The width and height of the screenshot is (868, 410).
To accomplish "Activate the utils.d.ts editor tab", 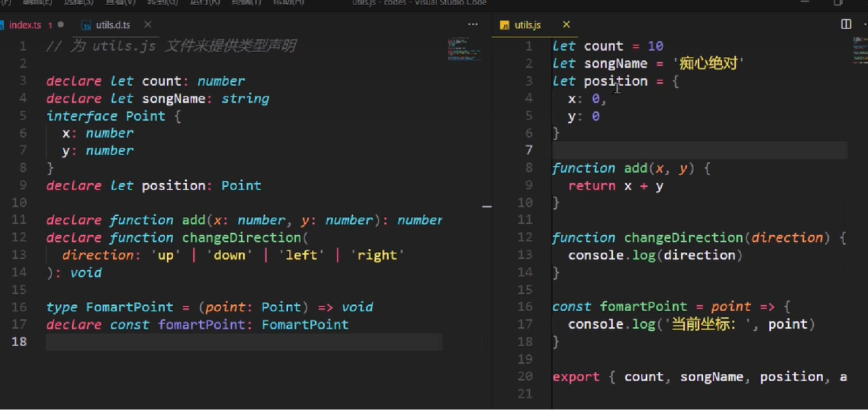I will tap(113, 25).
